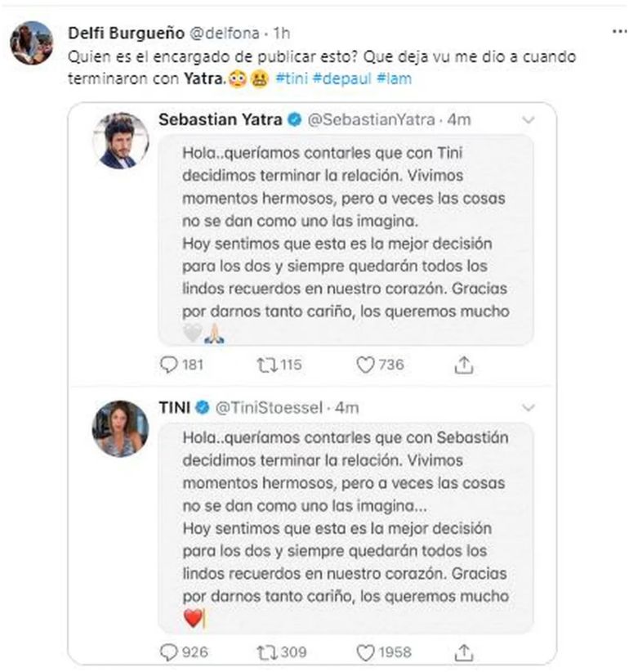The width and height of the screenshot is (629, 672).
Task: Retweet TINI's breakup tweet
Action: (267, 652)
